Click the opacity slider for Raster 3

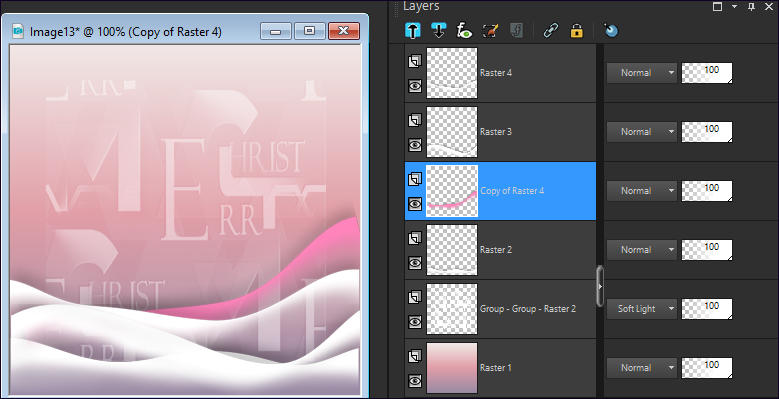coord(706,132)
